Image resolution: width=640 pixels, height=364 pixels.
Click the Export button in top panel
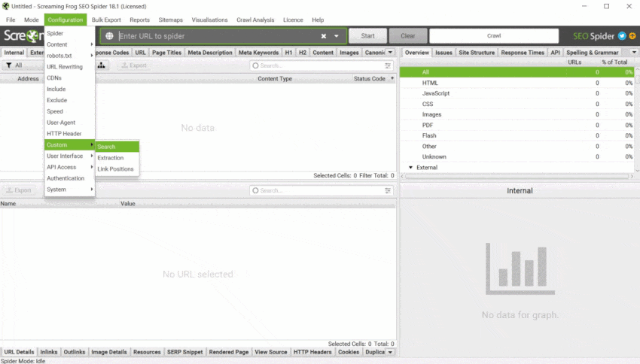pos(134,65)
